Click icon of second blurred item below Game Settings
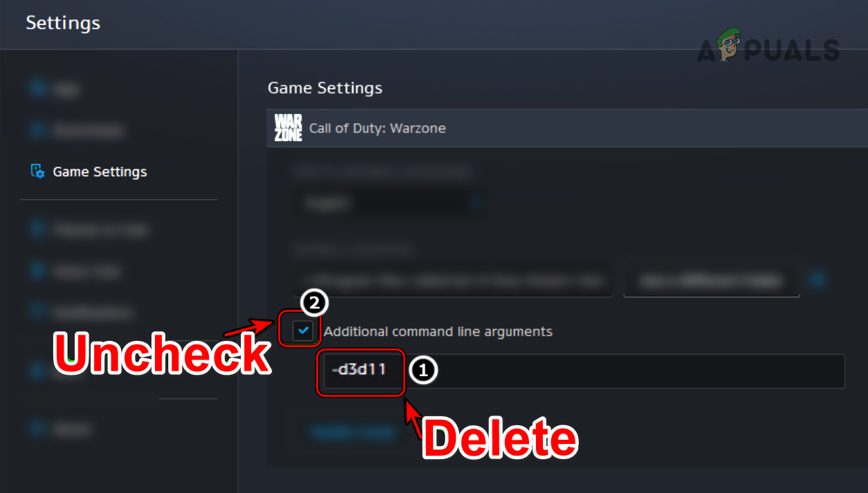Image resolution: width=868 pixels, height=493 pixels. (x=37, y=271)
